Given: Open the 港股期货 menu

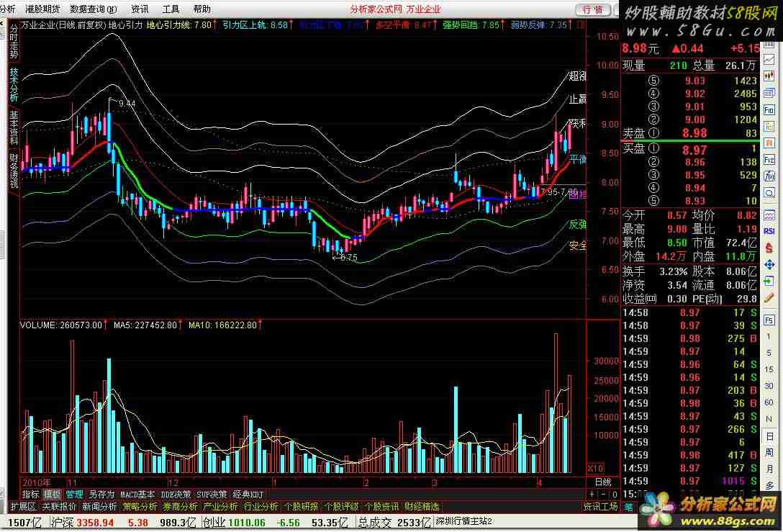Looking at the screenshot, I should pos(42,9).
